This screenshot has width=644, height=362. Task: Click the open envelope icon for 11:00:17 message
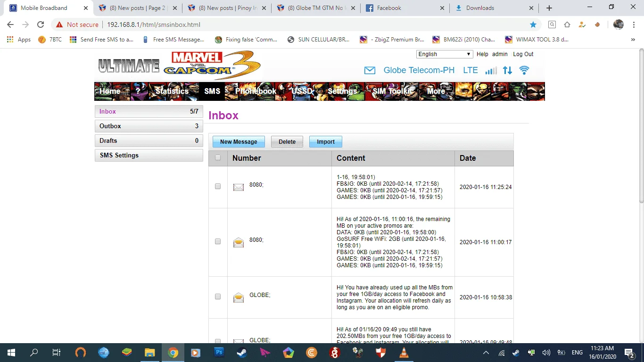pyautogui.click(x=239, y=243)
